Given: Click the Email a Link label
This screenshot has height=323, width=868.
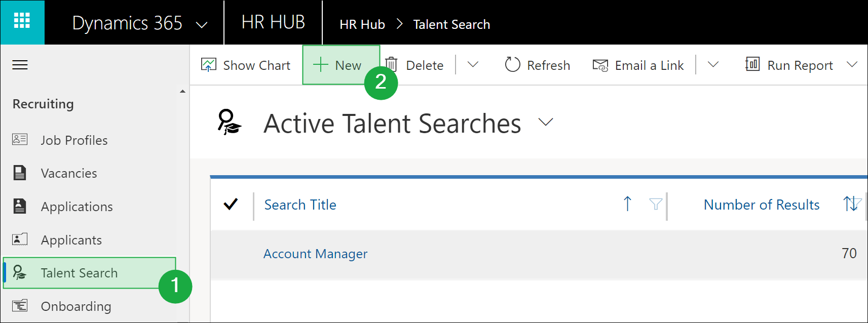Looking at the screenshot, I should (x=649, y=65).
